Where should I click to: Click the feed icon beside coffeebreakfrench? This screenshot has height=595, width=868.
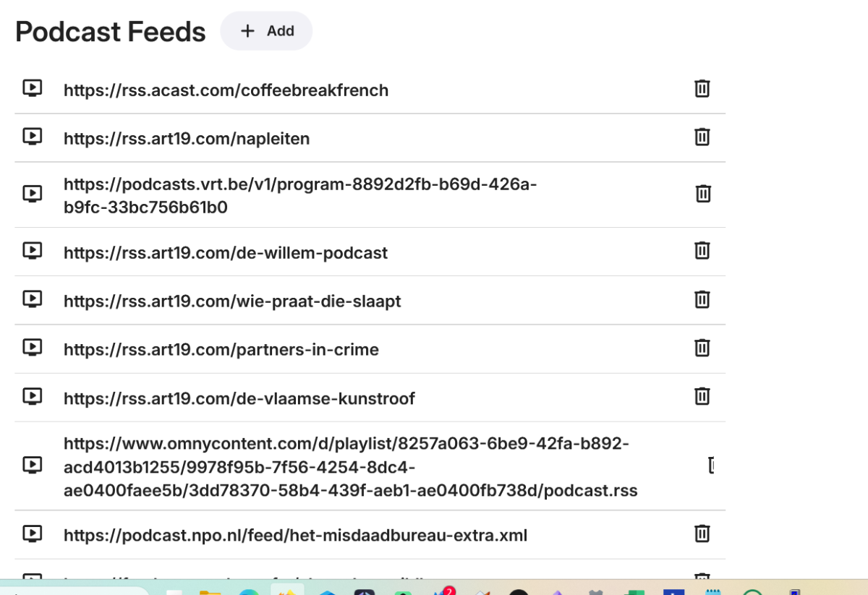32,89
